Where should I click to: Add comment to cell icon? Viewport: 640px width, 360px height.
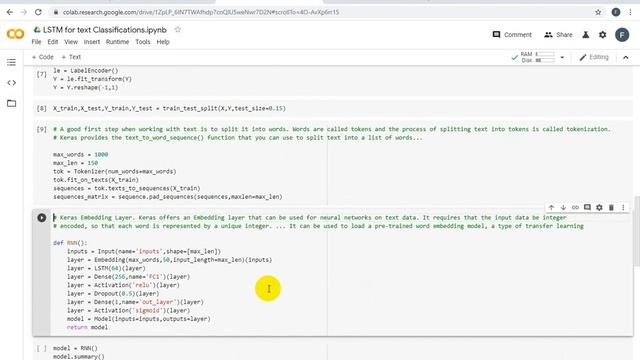587,207
